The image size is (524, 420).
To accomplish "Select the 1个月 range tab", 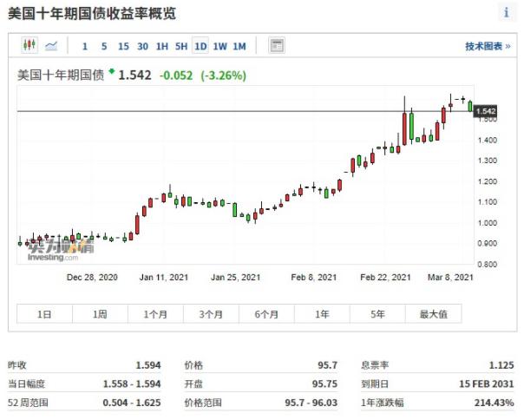I will pyautogui.click(x=156, y=314).
